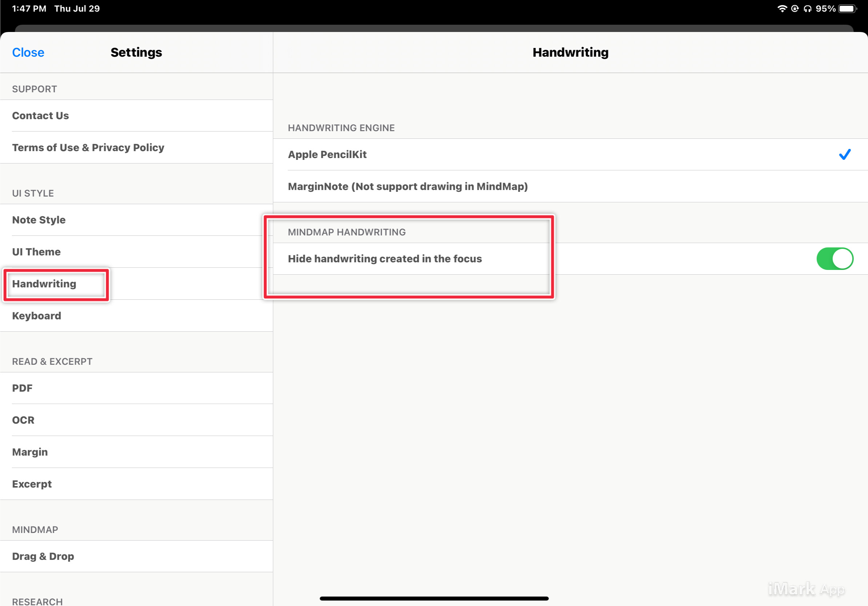Tap the headphones status icon
This screenshot has width=868, height=606.
coord(807,9)
